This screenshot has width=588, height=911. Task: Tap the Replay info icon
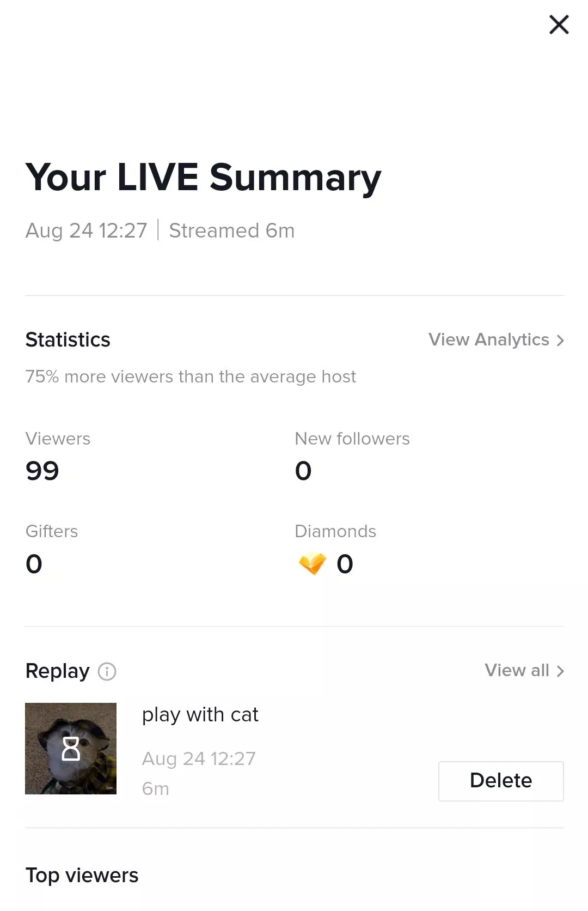pyautogui.click(x=107, y=671)
